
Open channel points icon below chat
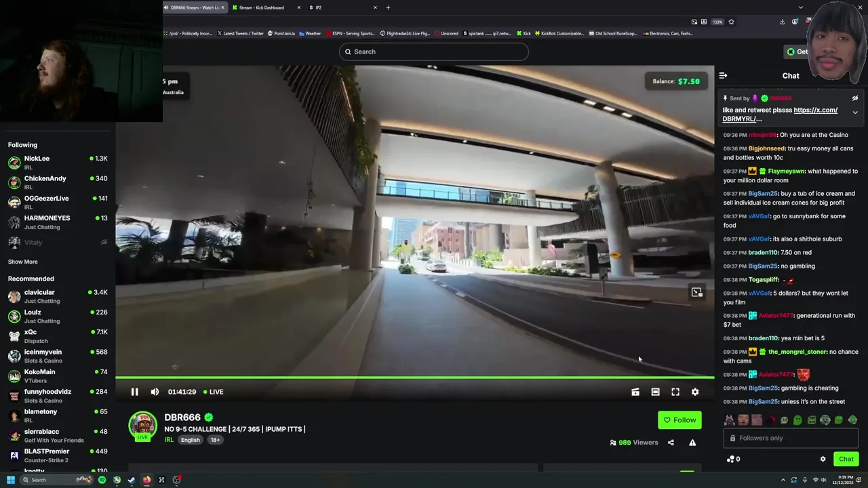click(730, 459)
